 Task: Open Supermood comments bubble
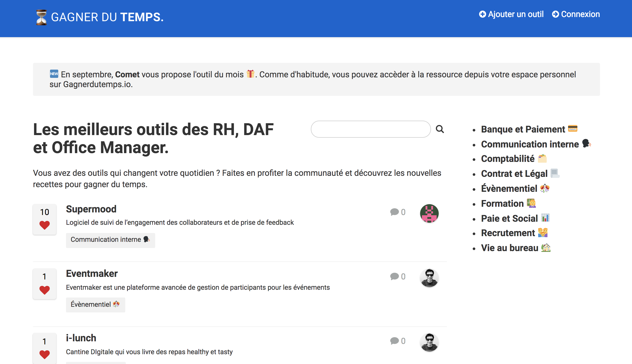(394, 212)
